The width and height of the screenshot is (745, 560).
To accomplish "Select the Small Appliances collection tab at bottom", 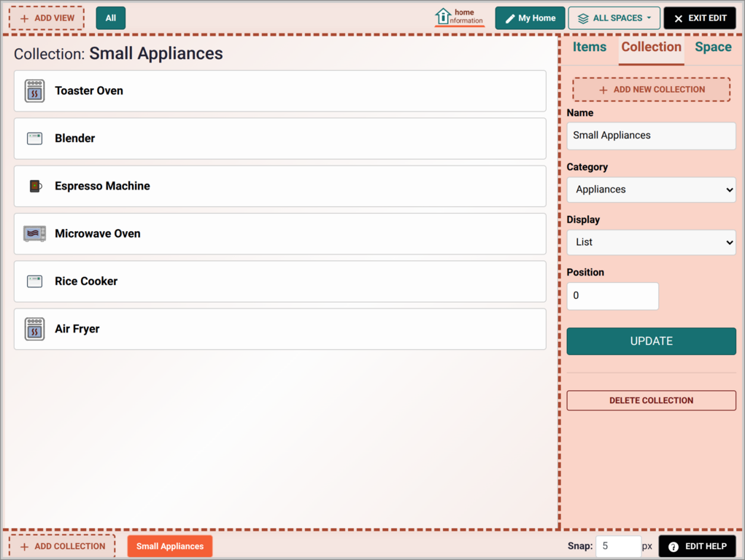I will coord(170,546).
